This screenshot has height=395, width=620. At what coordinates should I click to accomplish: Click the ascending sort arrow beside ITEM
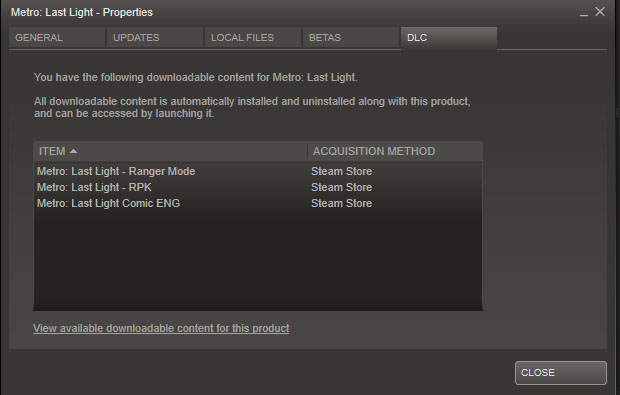[73, 151]
